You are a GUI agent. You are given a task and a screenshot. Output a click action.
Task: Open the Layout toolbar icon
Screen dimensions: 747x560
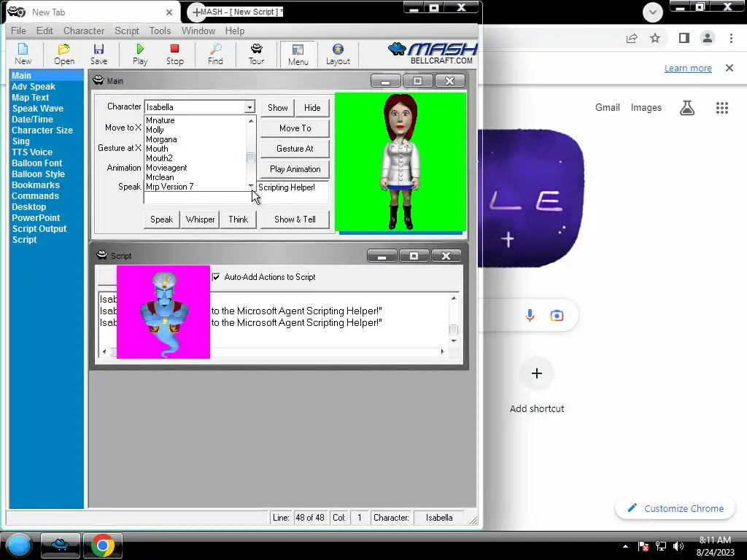tap(338, 54)
